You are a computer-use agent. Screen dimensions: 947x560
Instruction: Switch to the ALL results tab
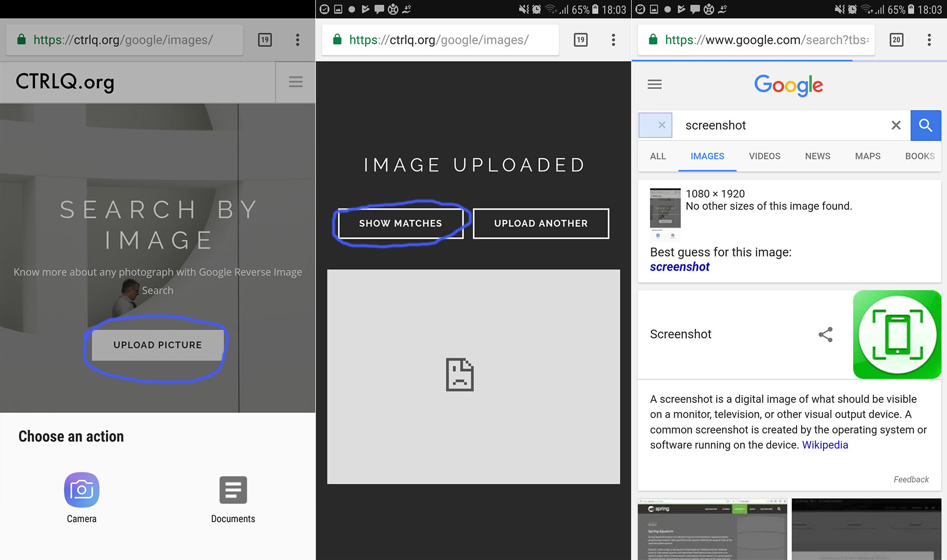tap(658, 156)
